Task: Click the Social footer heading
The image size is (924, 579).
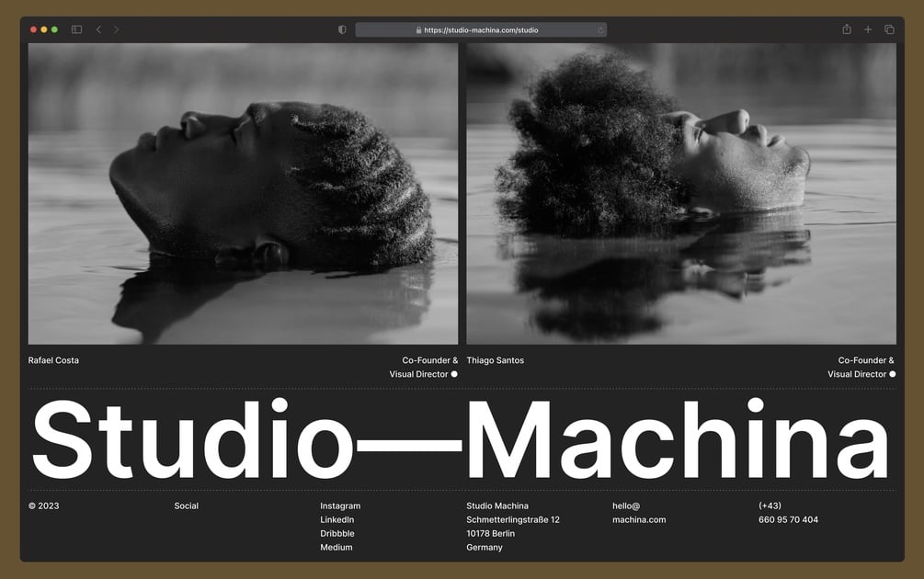Action: point(187,505)
